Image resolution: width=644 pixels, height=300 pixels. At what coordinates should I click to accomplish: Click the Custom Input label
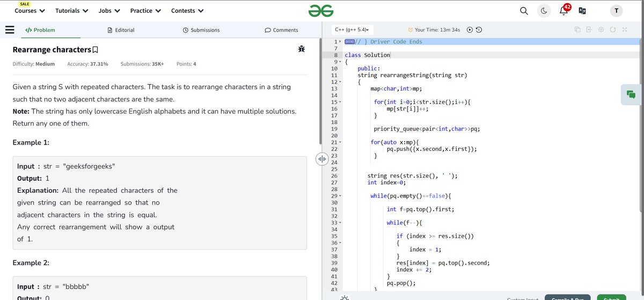[522, 298]
